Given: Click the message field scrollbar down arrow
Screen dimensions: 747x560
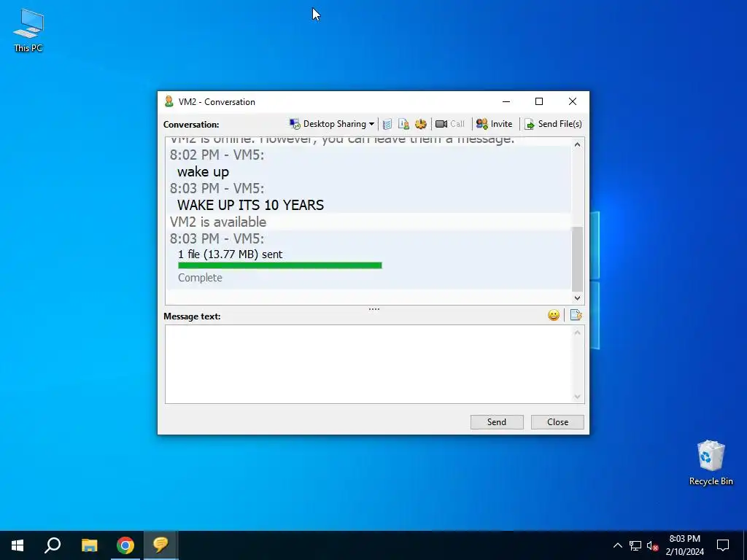Looking at the screenshot, I should point(578,397).
